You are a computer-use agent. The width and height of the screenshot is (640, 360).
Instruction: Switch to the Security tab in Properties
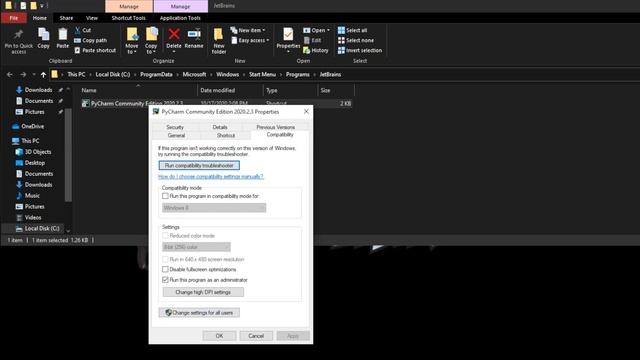175,127
